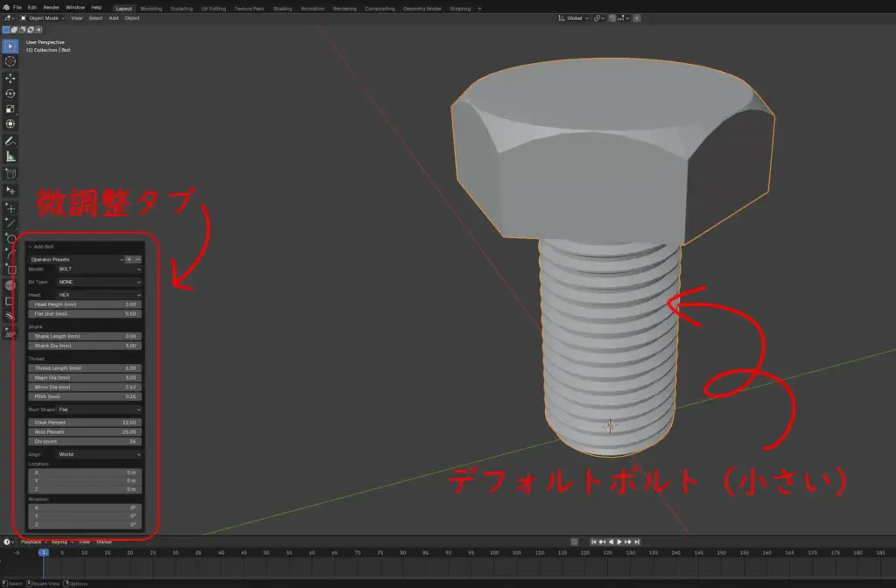Click the Add Cube tool icon
This screenshot has height=588, width=896.
[x=10, y=173]
